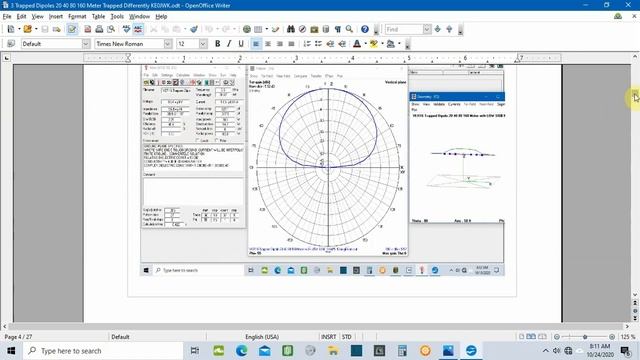640x360 pixels.
Task: Open the Styles and Formatting window icon
Action: (11, 44)
